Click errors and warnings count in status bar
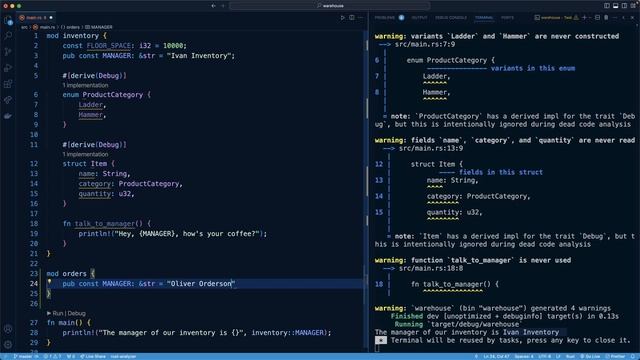 pos(52,356)
